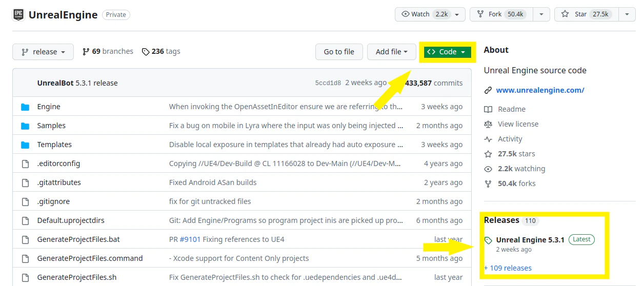Click the GenerateProjectFiles.bat file icon
Viewport: 644px width, 286px height.
pos(25,239)
